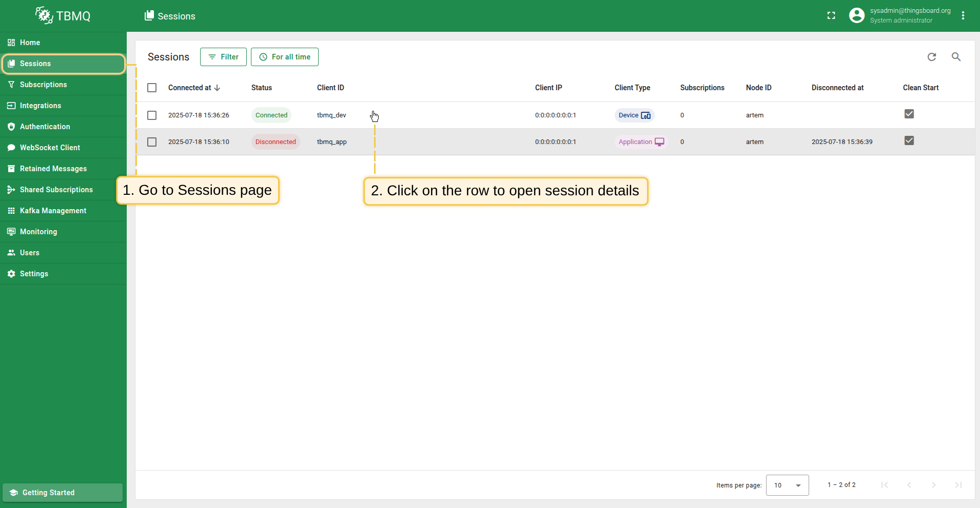980x508 pixels.
Task: Open Subscriptions in the sidebar
Action: click(44, 85)
